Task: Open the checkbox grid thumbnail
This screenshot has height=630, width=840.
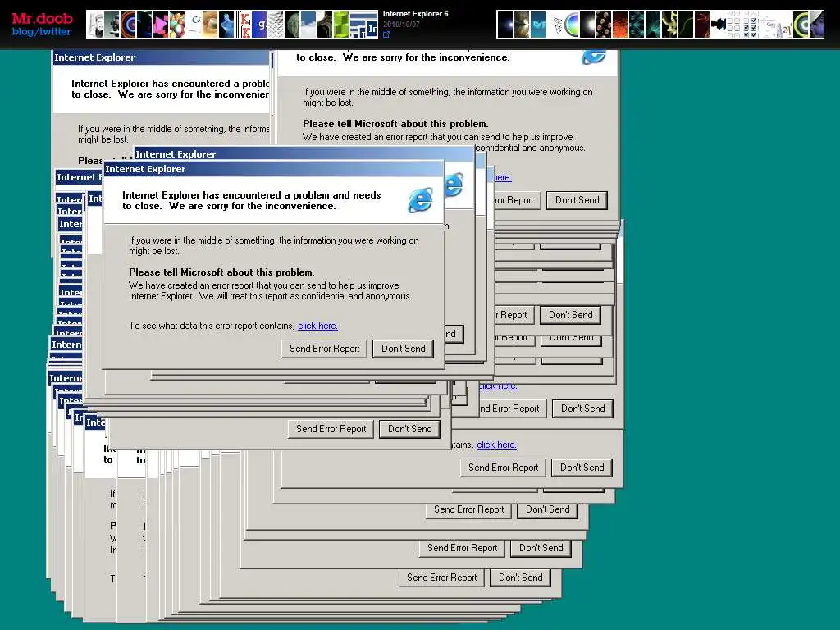Action: 751,25
